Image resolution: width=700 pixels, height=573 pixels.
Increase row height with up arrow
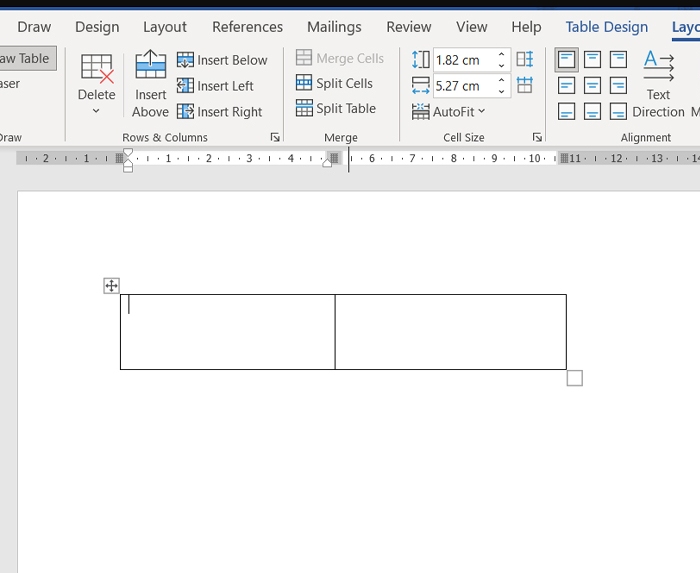click(x=502, y=54)
